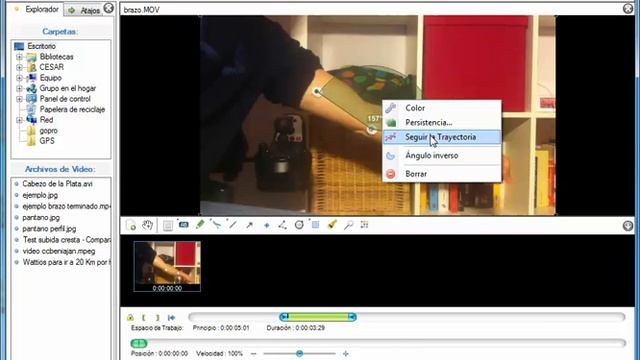The height and width of the screenshot is (360, 640).
Task: Click the angle vertex handle on forearm
Action: (371, 130)
